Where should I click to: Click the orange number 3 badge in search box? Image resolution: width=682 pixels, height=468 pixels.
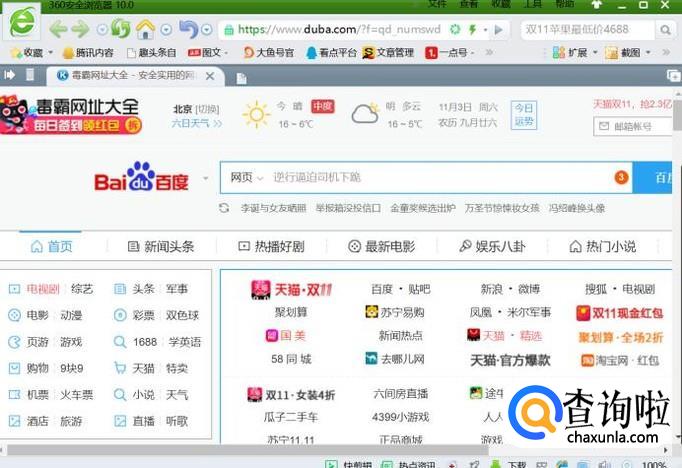[x=621, y=177]
